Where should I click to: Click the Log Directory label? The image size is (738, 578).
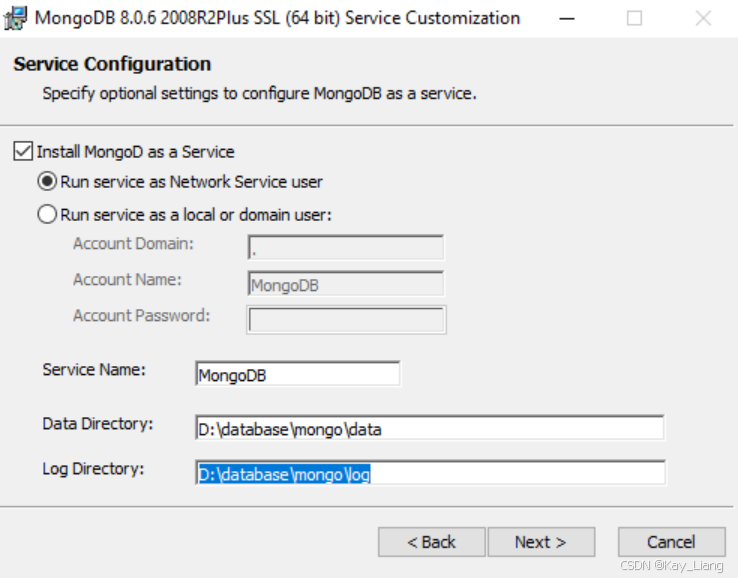point(93,469)
